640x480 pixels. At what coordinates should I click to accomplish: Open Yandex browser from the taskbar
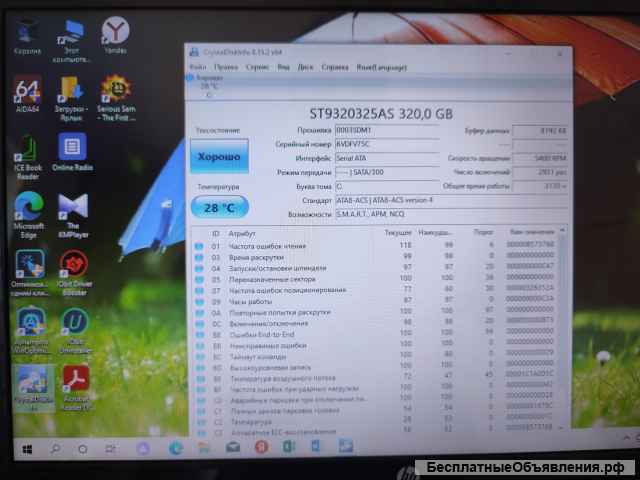tap(261, 447)
